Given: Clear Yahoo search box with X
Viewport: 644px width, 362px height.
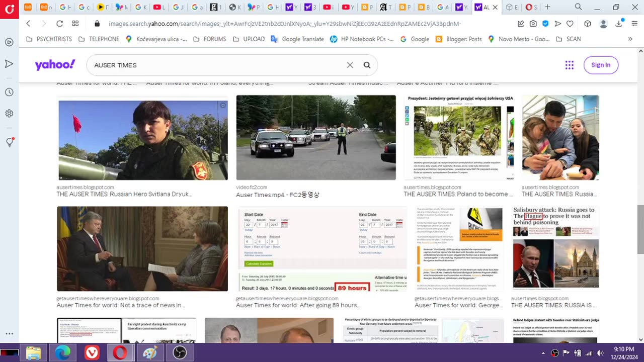Looking at the screenshot, I should (x=350, y=65).
